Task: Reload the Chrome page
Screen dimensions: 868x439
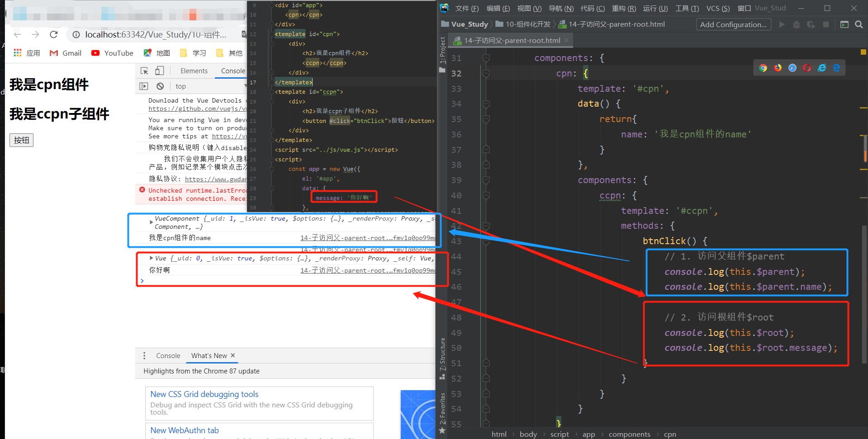Action: [54, 35]
